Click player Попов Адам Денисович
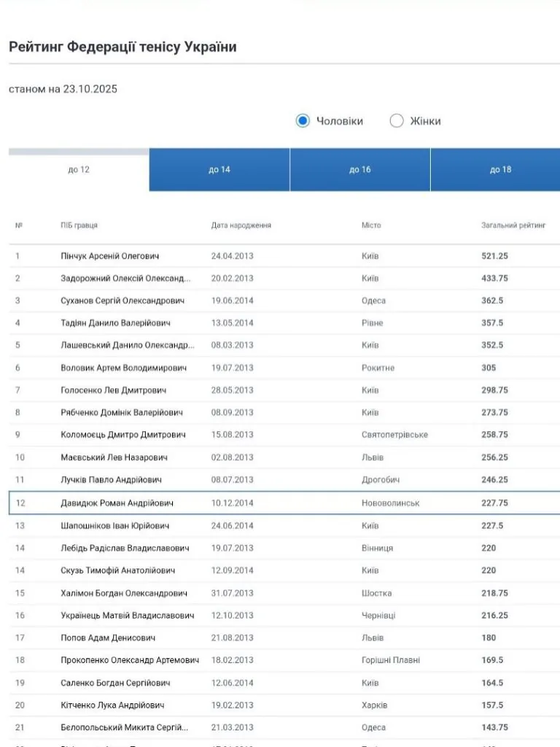The height and width of the screenshot is (747, 560). tap(108, 638)
